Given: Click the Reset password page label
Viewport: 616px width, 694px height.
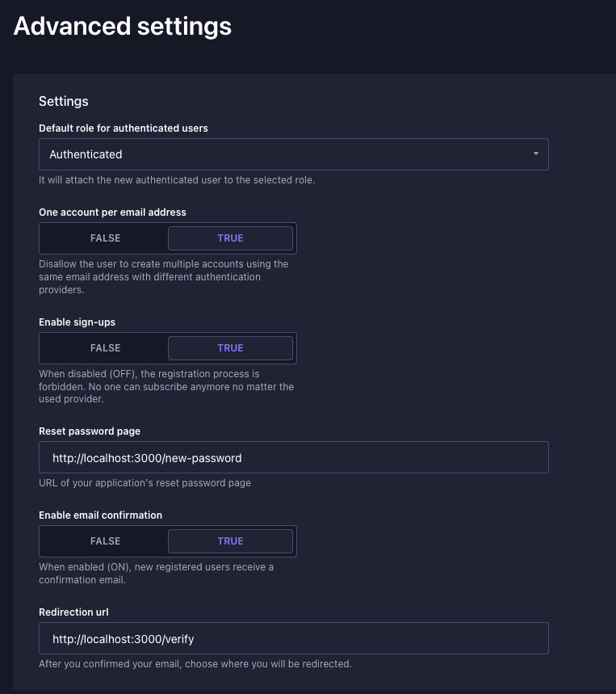Looking at the screenshot, I should [x=90, y=431].
